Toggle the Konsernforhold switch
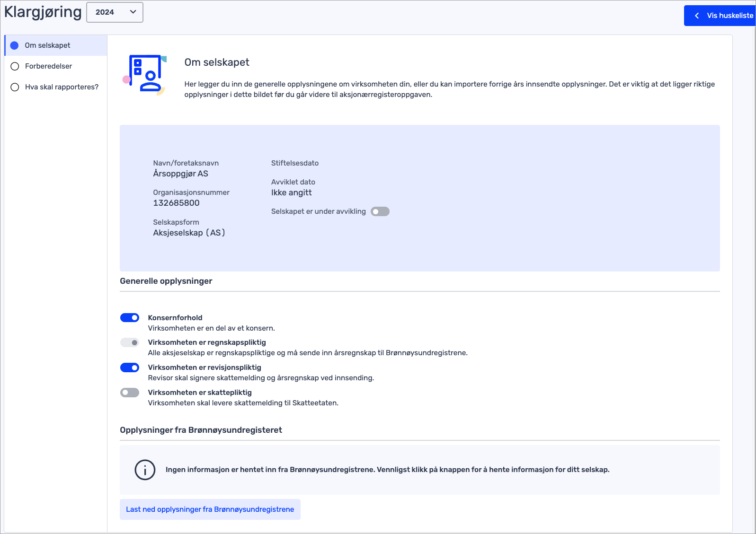The image size is (756, 534). tap(129, 318)
